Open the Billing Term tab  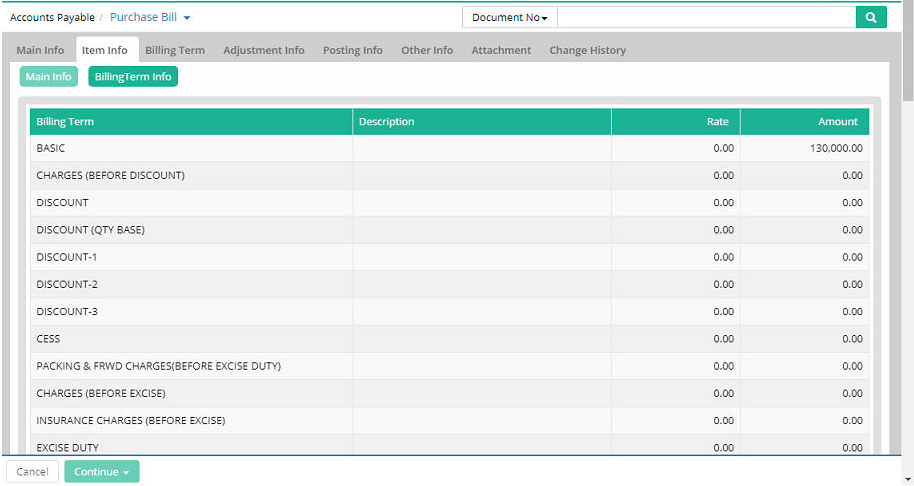175,50
